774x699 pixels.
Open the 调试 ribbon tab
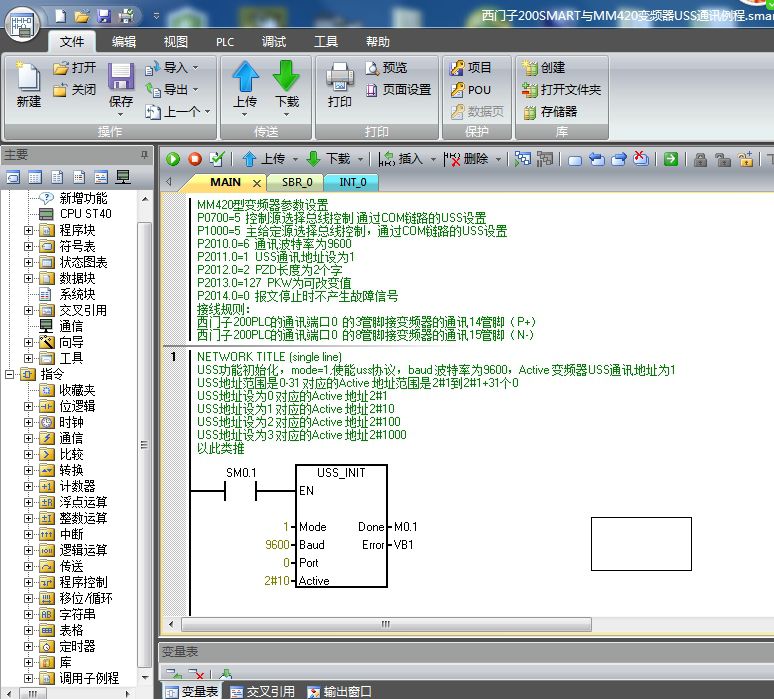274,42
